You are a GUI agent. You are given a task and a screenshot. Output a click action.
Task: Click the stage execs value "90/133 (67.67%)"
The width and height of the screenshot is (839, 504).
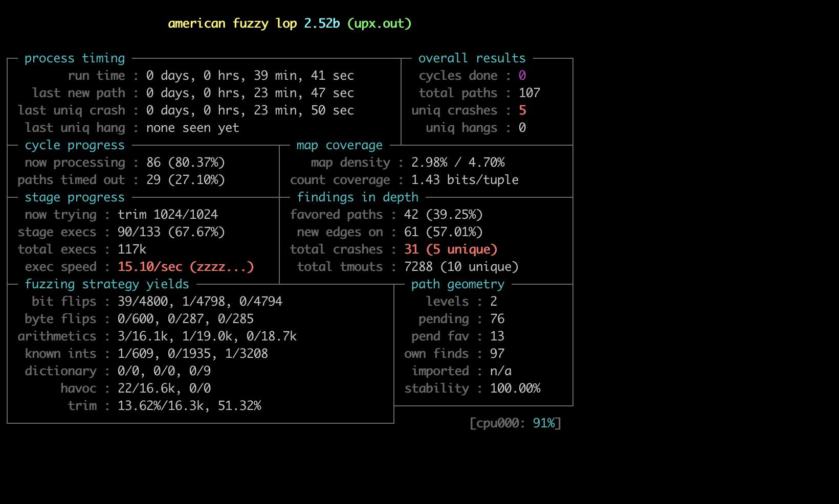[171, 232]
